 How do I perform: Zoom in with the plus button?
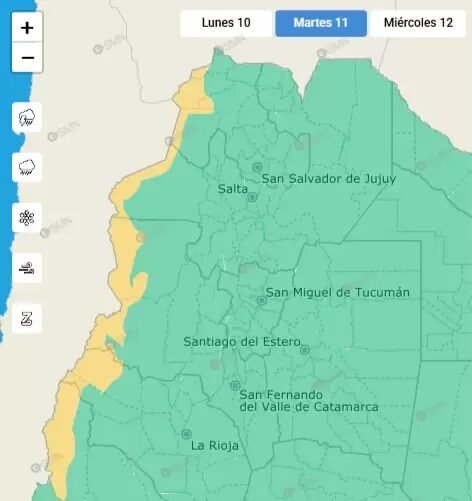(x=27, y=27)
